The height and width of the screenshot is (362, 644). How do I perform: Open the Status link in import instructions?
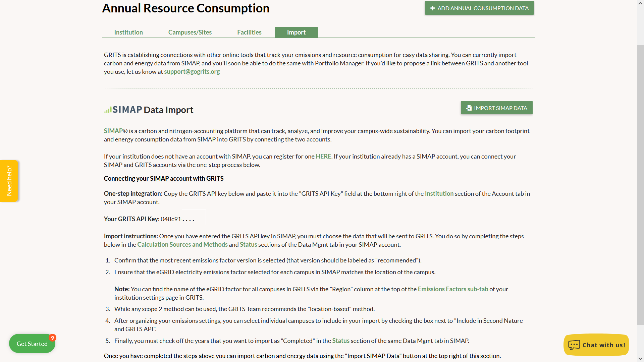click(249, 245)
